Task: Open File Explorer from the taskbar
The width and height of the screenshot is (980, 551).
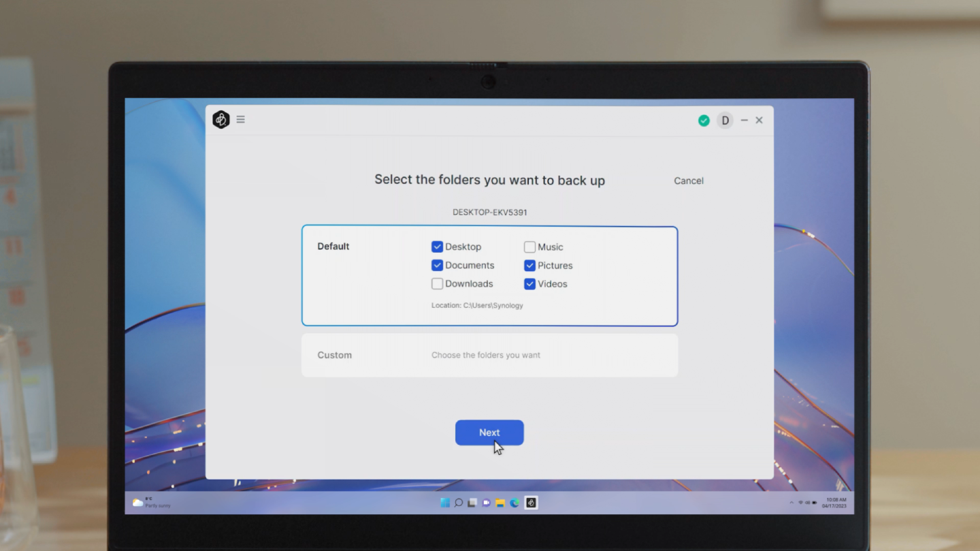Action: 500,503
